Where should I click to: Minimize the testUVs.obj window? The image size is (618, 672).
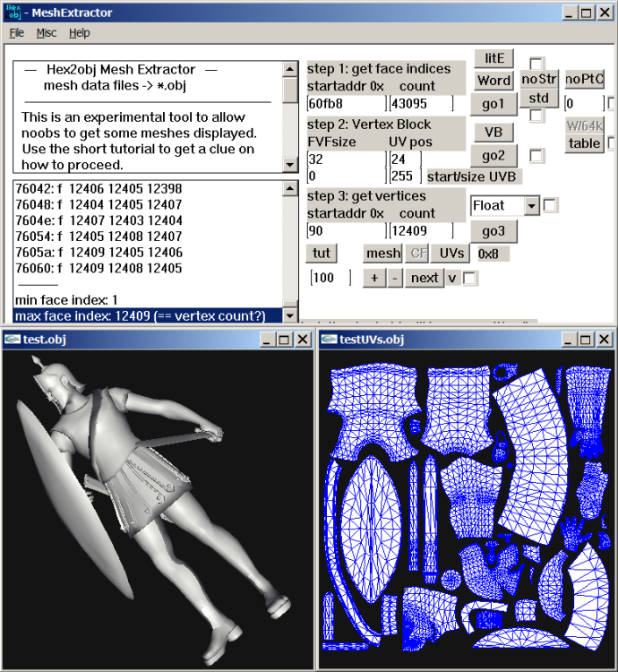[x=568, y=340]
